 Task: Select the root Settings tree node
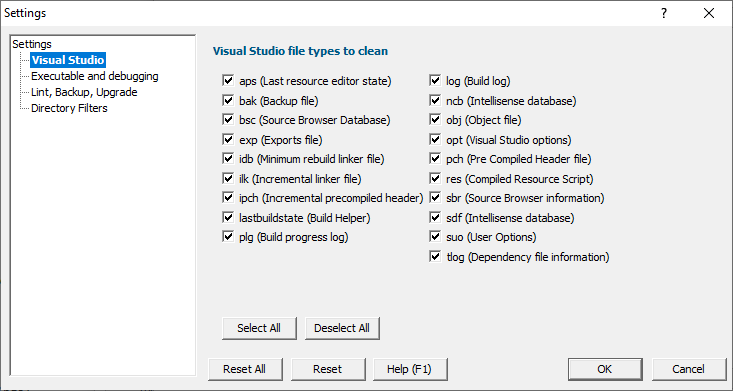coord(32,44)
